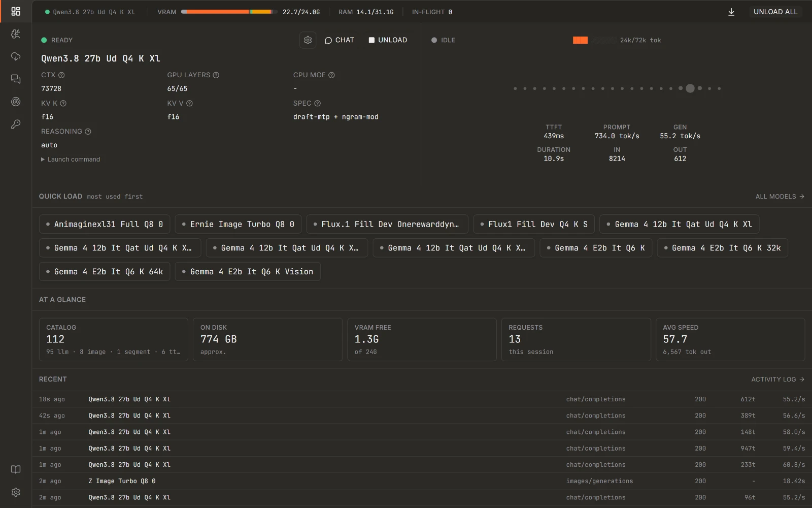Expand the Launch command disclosure
The height and width of the screenshot is (508, 812).
[x=71, y=160]
